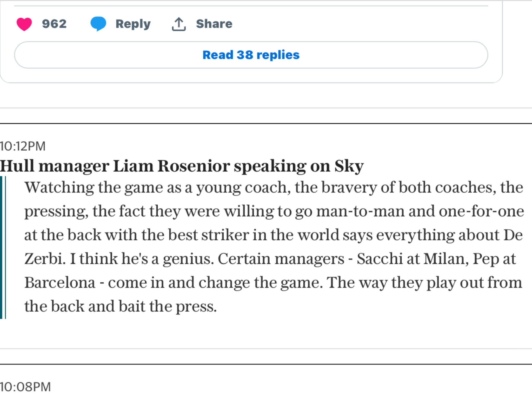The image size is (532, 399).
Task: Select the Hull manager Liam Rosenior headline
Action: 182,166
